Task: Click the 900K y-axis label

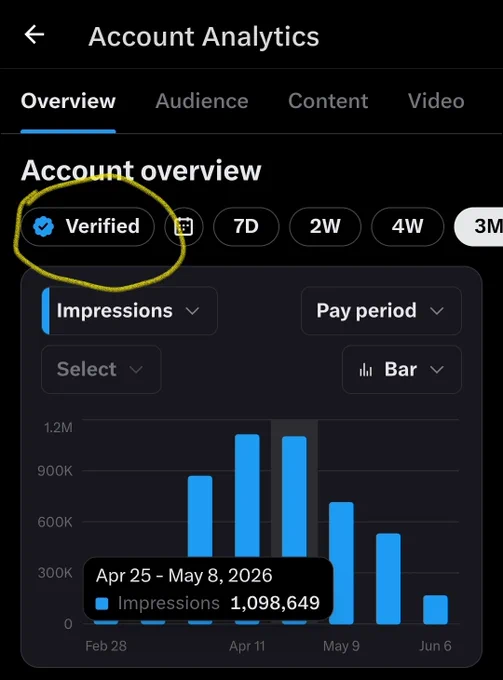Action: click(x=55, y=471)
